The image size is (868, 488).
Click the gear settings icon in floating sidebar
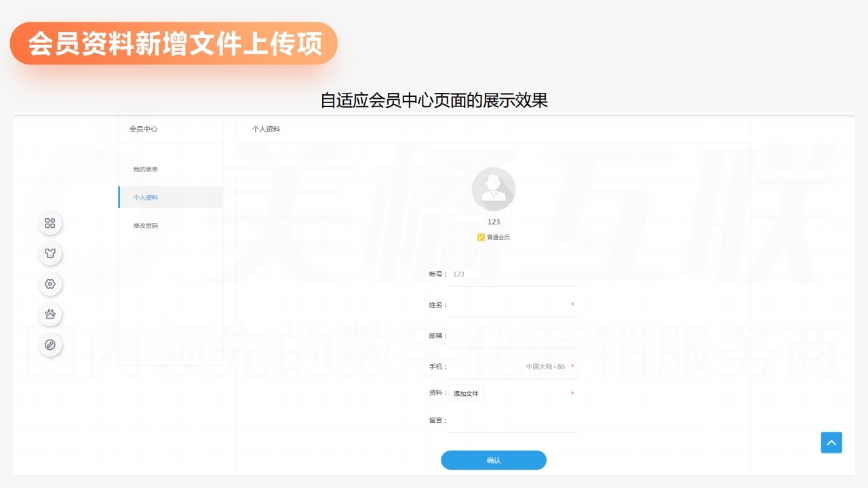click(x=50, y=284)
